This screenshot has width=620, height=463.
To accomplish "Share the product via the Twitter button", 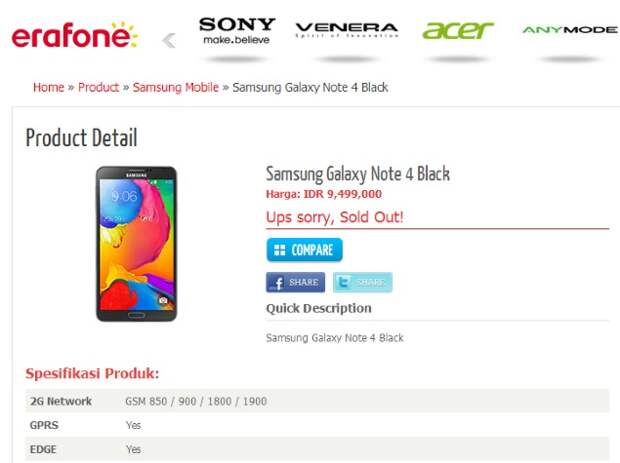I will point(363,282).
